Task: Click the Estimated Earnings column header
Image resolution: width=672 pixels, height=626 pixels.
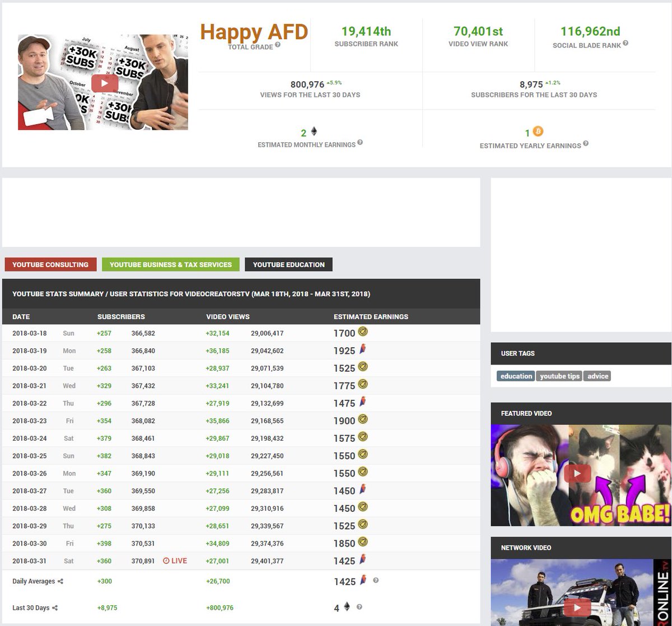Action: point(371,316)
